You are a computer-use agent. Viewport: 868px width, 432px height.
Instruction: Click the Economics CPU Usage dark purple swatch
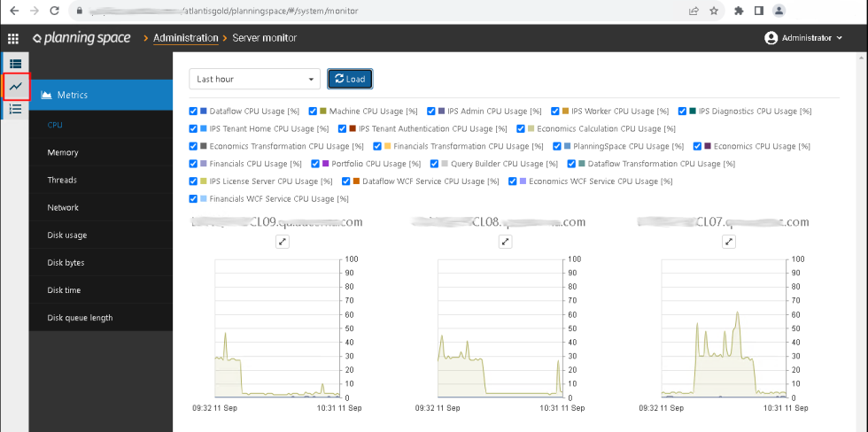coord(707,147)
